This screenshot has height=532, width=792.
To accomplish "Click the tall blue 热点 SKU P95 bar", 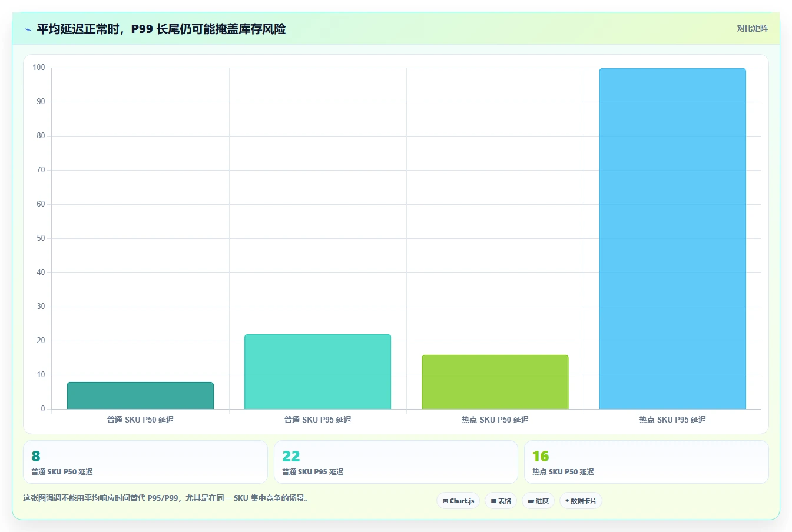I will pos(672,238).
